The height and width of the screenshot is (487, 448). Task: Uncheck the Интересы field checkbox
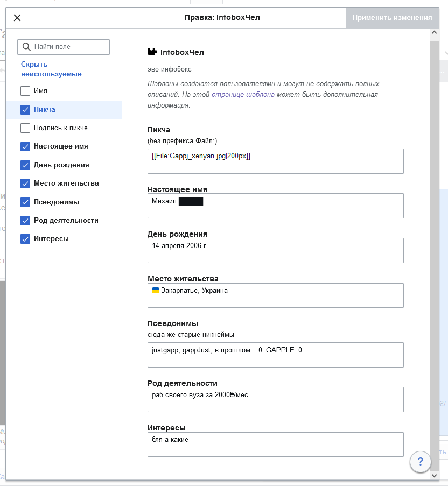point(25,239)
